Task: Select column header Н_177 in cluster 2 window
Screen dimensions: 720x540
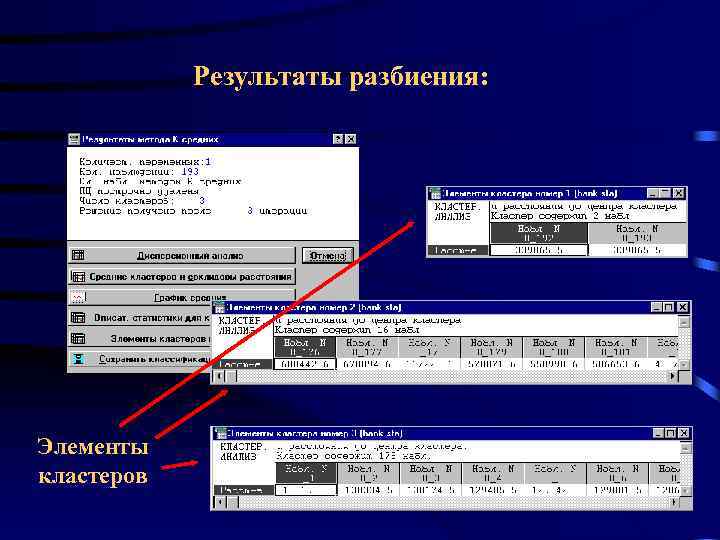Action: tap(367, 347)
